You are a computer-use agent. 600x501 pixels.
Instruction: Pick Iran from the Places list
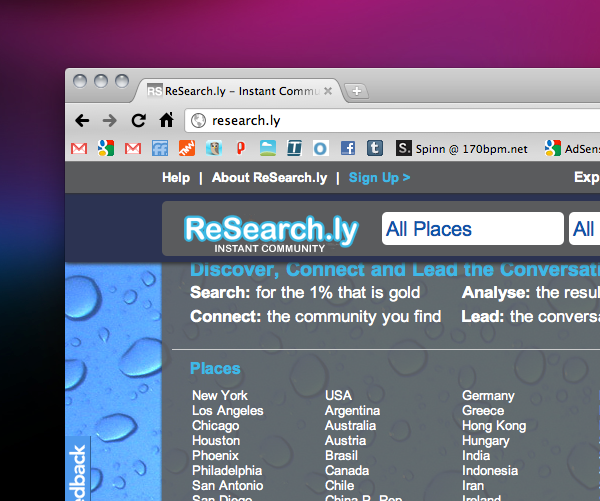[473, 485]
